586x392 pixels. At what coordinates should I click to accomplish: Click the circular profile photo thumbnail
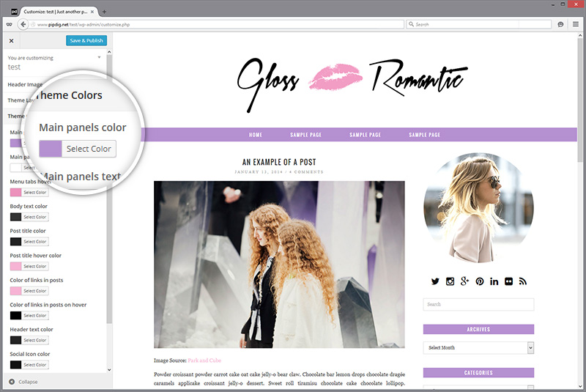(x=478, y=207)
